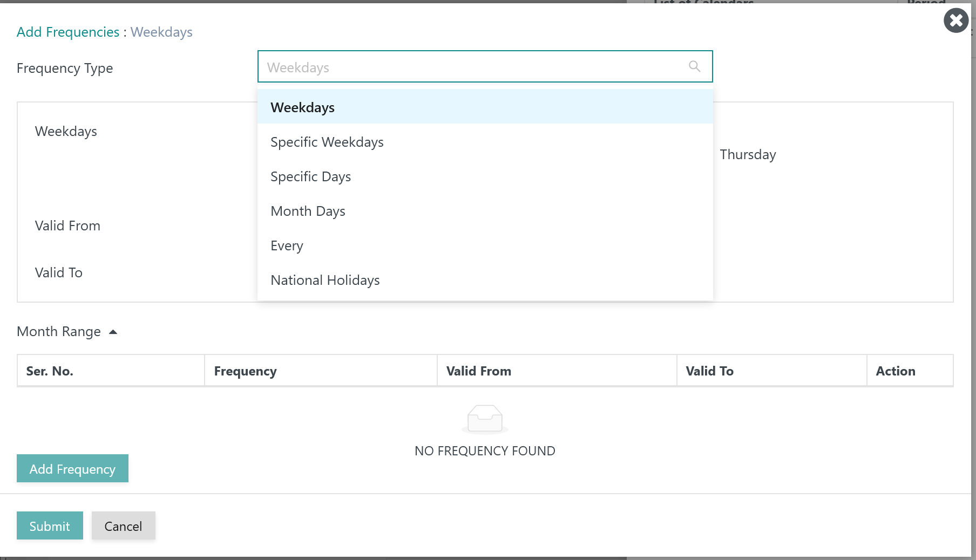Click the search magnifier icon in Frequency Type
Screen dimensions: 976x560
694,66
